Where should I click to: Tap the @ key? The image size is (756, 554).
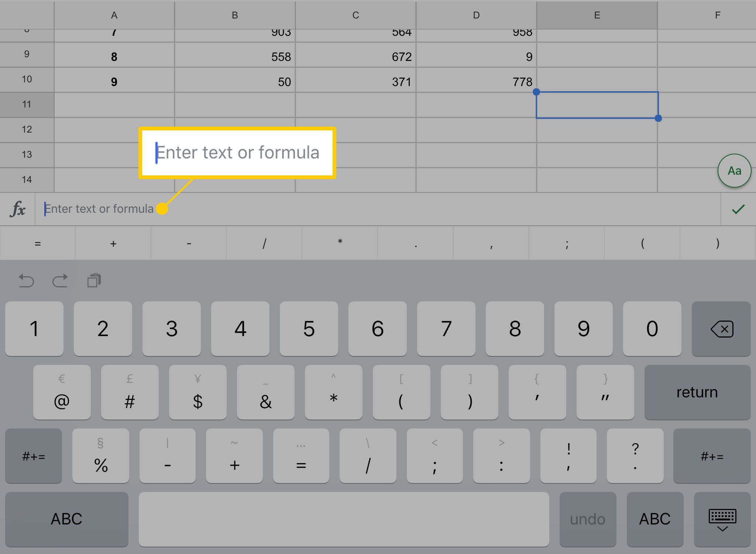tap(62, 392)
